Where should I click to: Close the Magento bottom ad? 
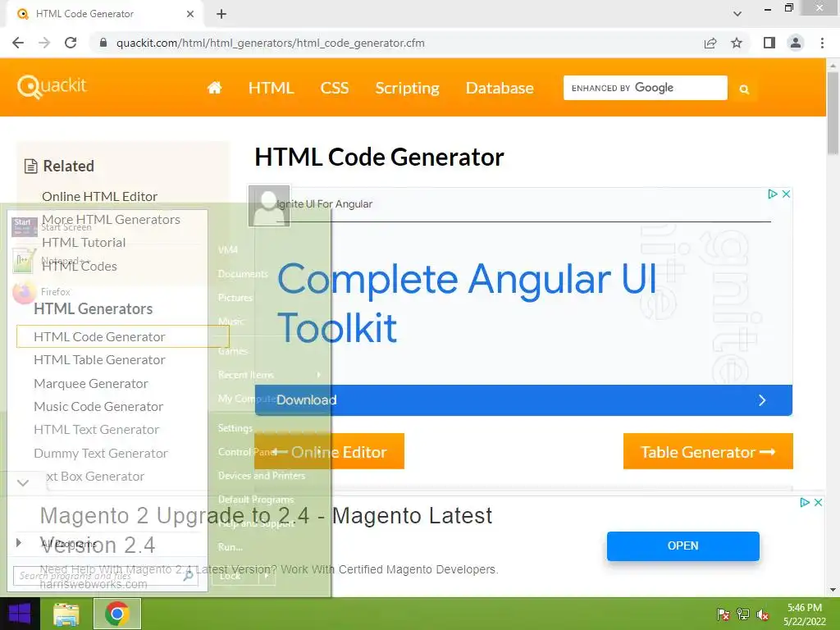(x=818, y=503)
